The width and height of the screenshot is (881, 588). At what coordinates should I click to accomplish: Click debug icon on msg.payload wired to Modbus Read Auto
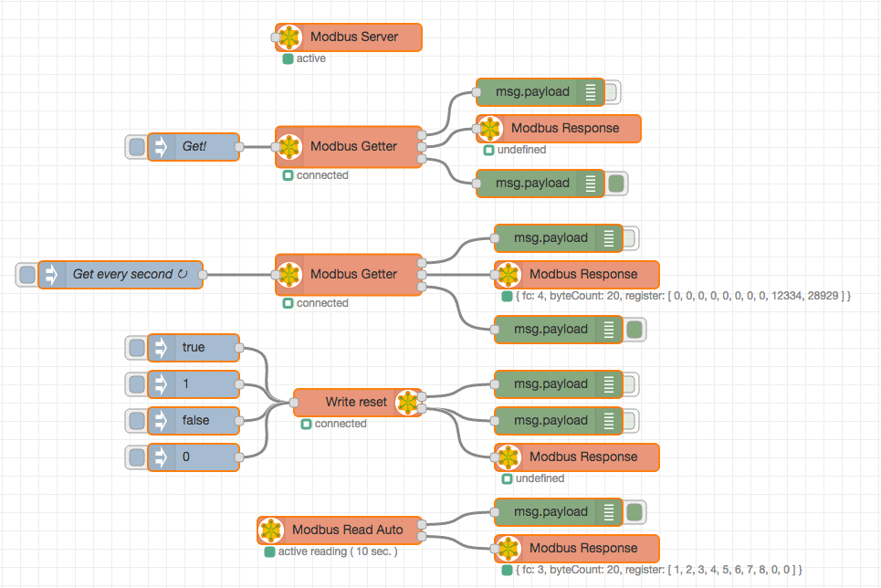[609, 512]
